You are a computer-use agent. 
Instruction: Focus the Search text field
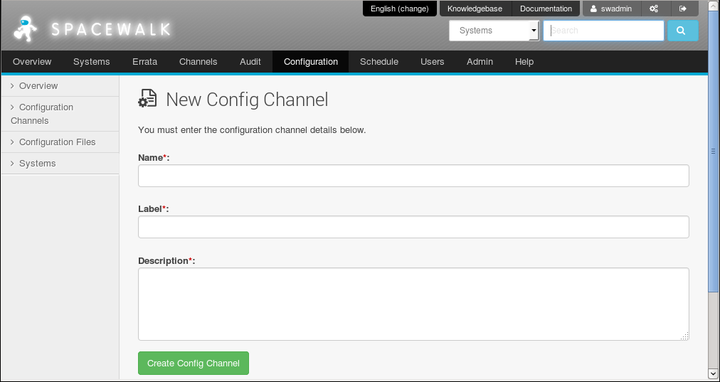[603, 31]
